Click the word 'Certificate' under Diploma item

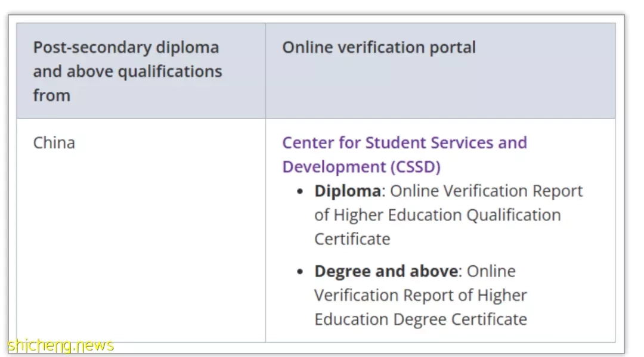(352, 239)
